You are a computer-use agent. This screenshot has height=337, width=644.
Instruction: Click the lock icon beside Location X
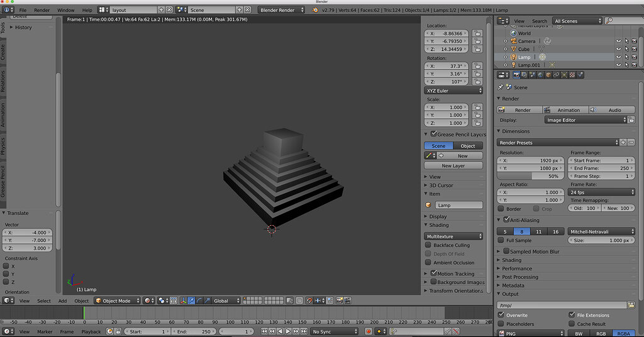click(x=478, y=33)
